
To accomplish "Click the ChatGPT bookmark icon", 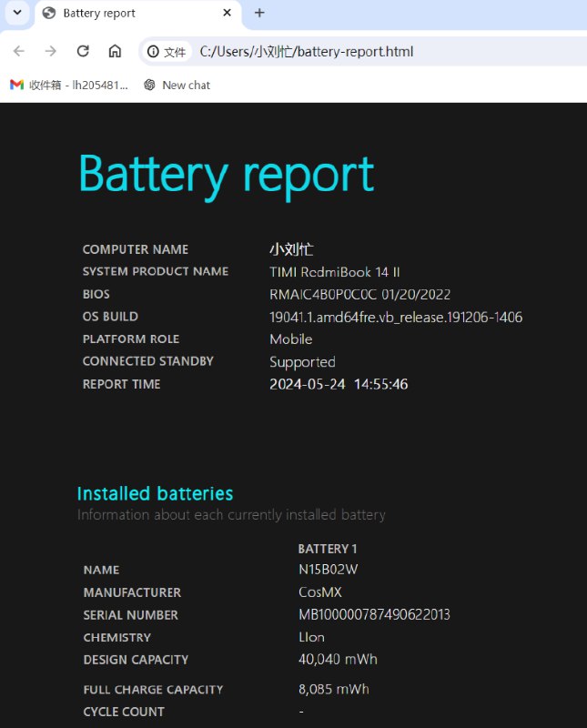I will click(x=149, y=85).
